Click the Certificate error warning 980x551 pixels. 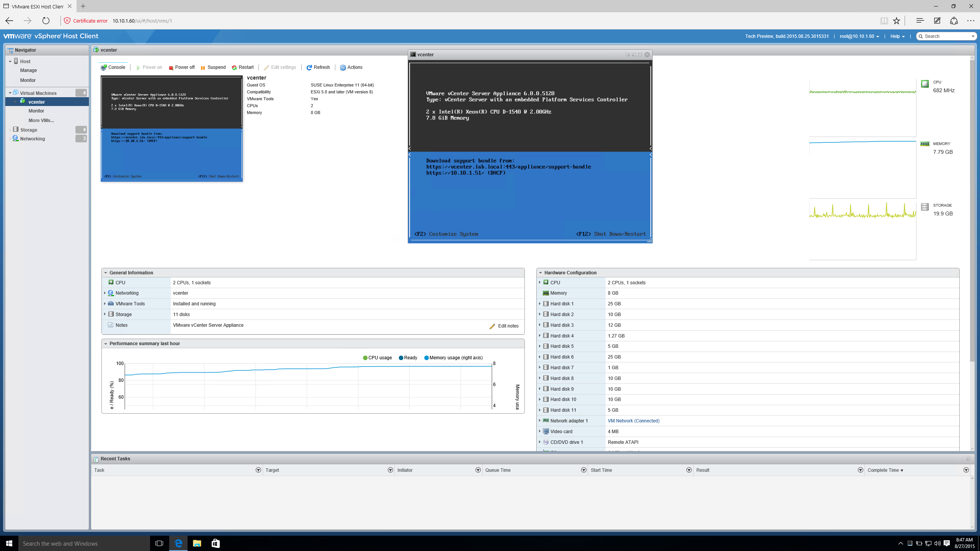coord(86,21)
